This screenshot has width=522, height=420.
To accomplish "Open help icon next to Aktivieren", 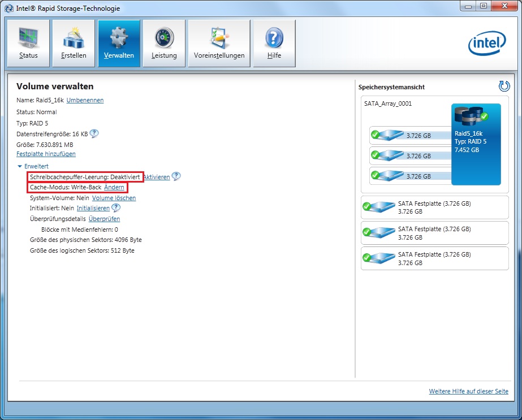I will coord(176,176).
